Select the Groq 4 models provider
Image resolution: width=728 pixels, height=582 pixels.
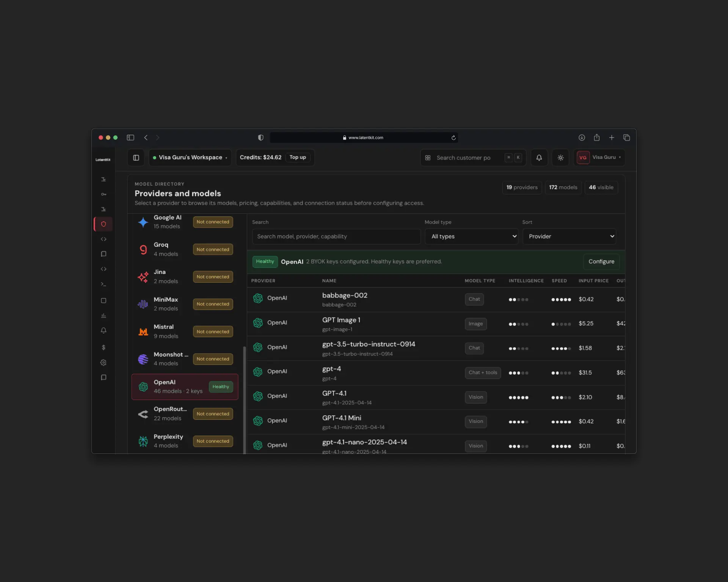[185, 249]
